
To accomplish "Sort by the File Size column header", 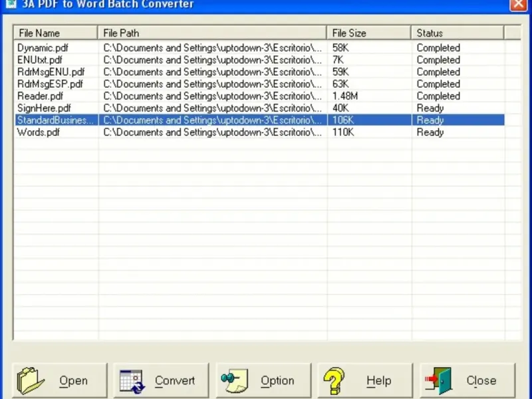I will tap(369, 33).
